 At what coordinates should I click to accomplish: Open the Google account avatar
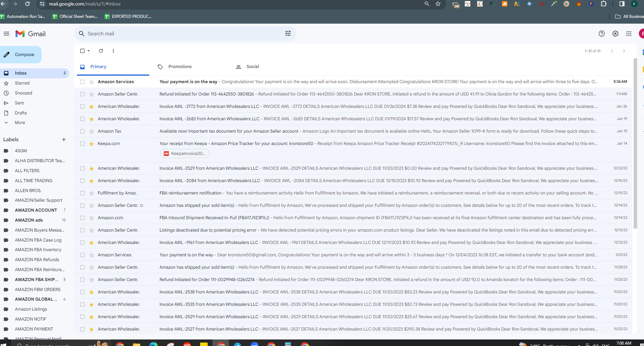tap(642, 34)
